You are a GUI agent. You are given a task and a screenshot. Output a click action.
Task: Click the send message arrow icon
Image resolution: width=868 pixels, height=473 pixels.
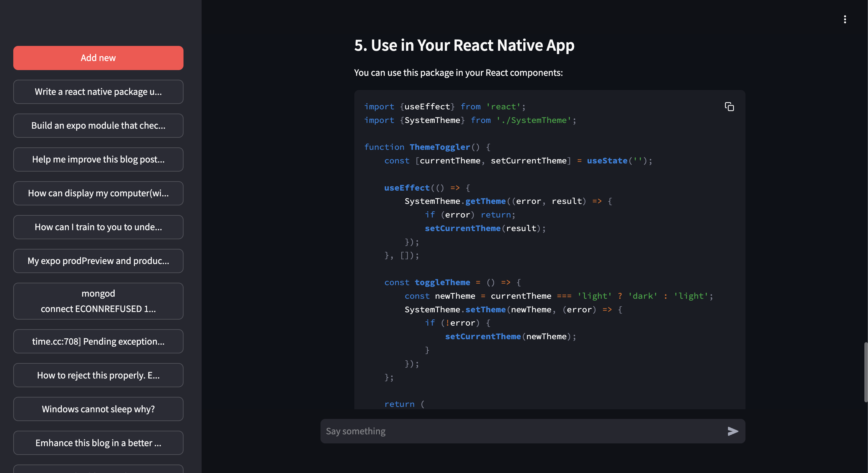[732, 431]
